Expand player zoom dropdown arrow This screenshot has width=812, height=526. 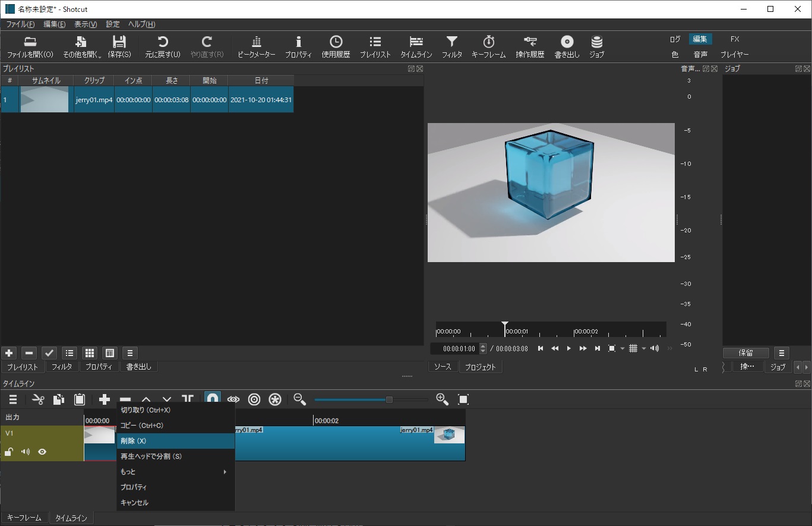pyautogui.click(x=623, y=348)
